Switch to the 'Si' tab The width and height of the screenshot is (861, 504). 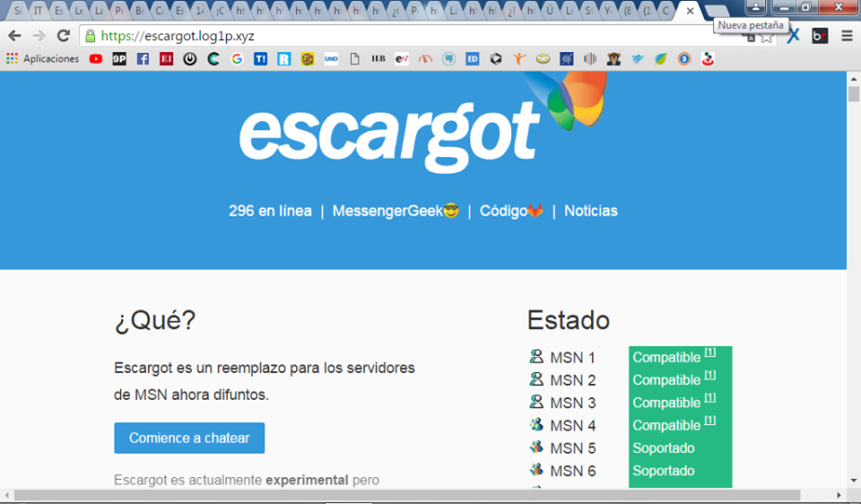[x=18, y=11]
